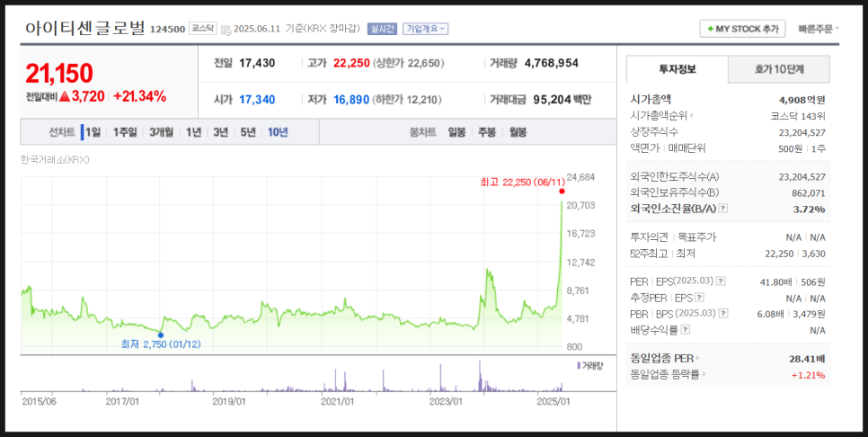Show the 일봉 candle chart

pyautogui.click(x=456, y=132)
